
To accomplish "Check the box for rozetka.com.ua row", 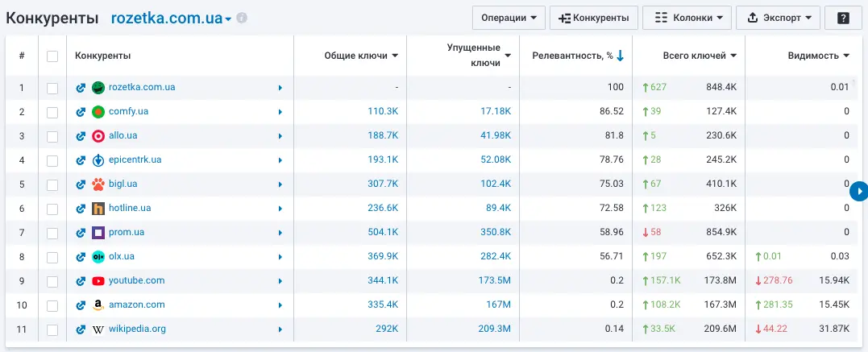I will 52,88.
